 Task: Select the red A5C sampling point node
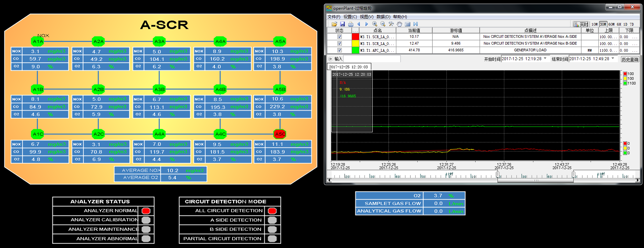coord(280,134)
